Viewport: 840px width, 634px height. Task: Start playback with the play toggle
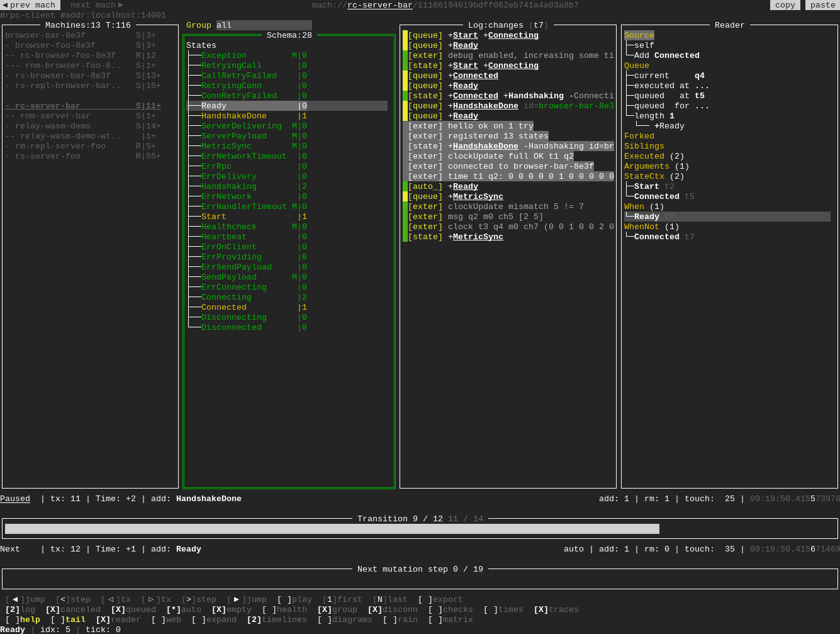294,599
